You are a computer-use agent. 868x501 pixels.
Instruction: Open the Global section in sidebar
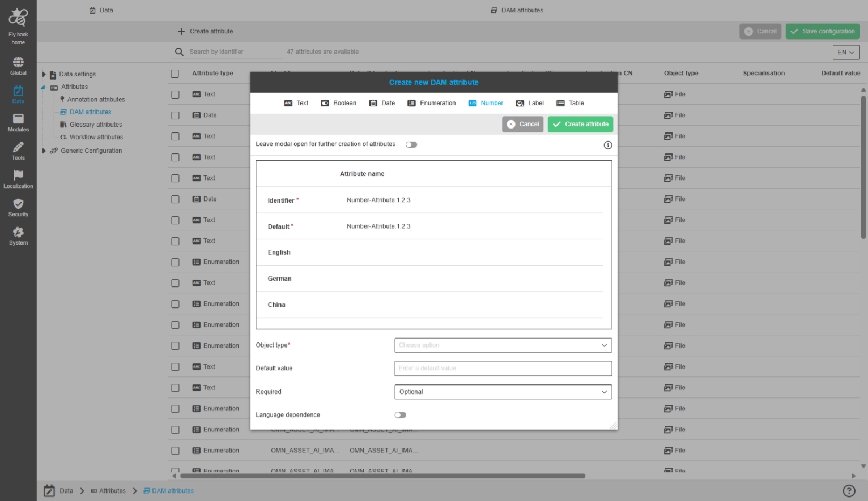[x=18, y=66]
